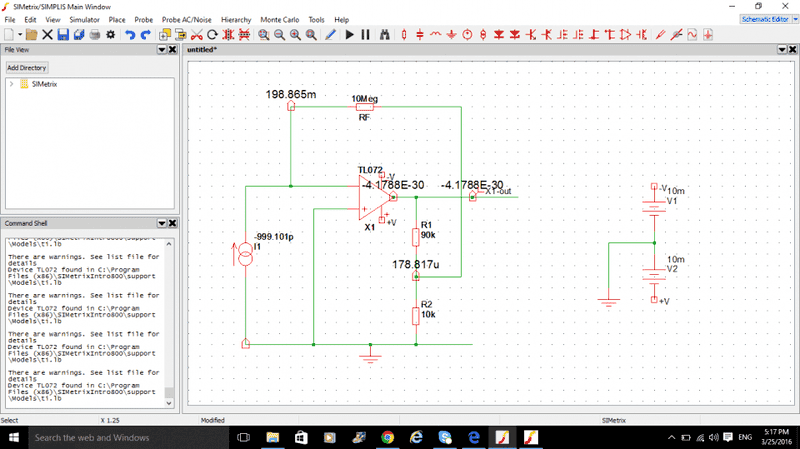Click the Save schematic floppy disk icon
Viewport: 800px width, 449px height.
(62, 34)
